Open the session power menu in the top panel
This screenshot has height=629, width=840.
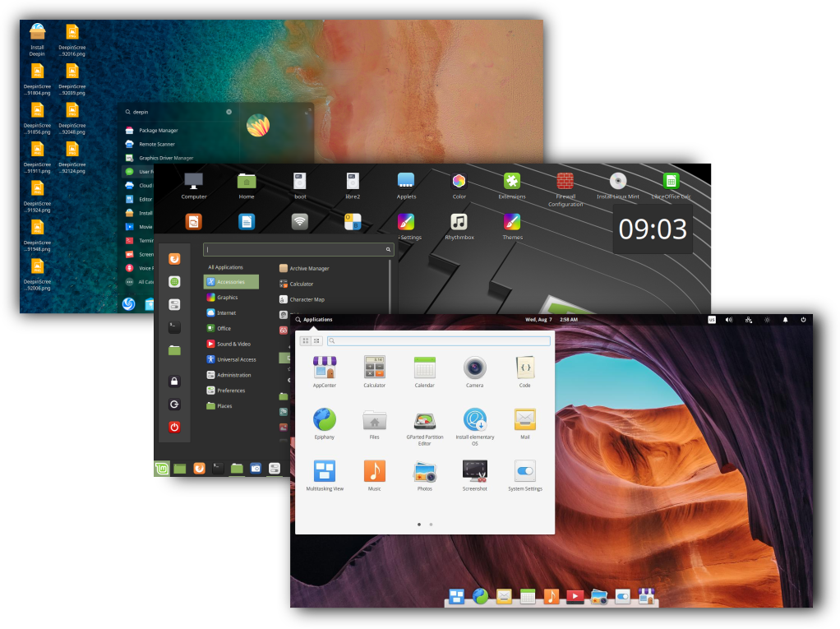click(803, 319)
